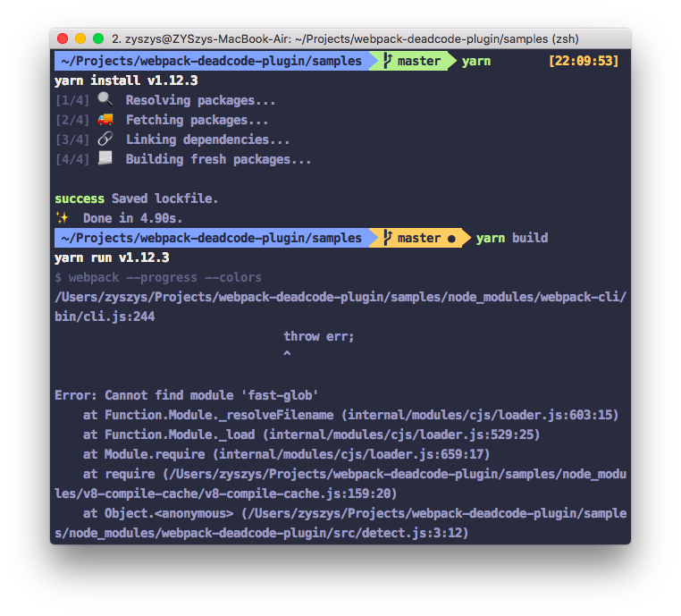Click the 'Linking dependencies...' text
Screen dimensions: 681x616
coord(207,139)
